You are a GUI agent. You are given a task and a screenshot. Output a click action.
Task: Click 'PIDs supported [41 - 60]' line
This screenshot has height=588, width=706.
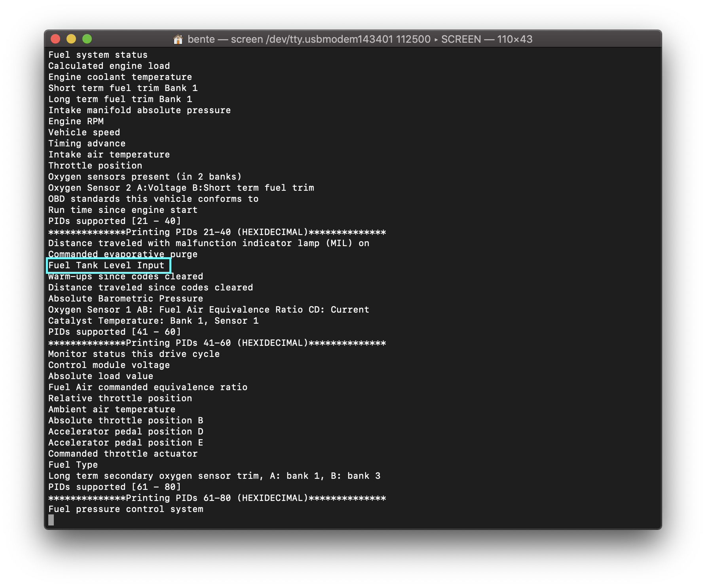click(114, 332)
